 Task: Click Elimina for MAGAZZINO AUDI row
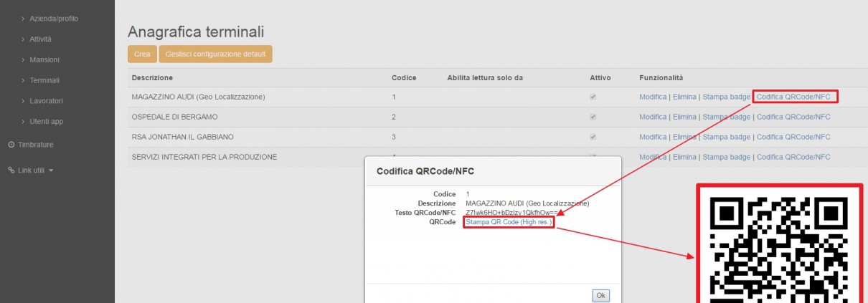(684, 97)
